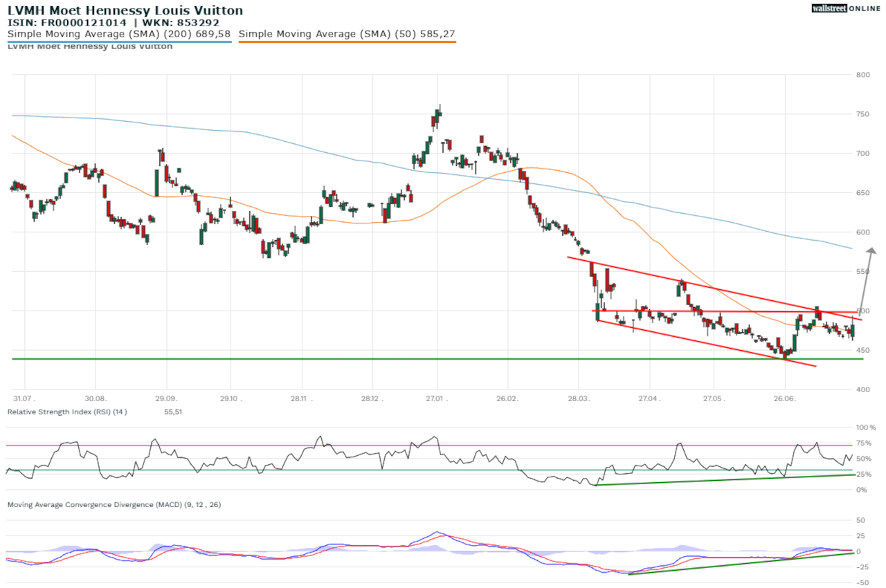Toggle the SMA (50) legend entry
This screenshot has height=588, width=886.
(x=347, y=33)
